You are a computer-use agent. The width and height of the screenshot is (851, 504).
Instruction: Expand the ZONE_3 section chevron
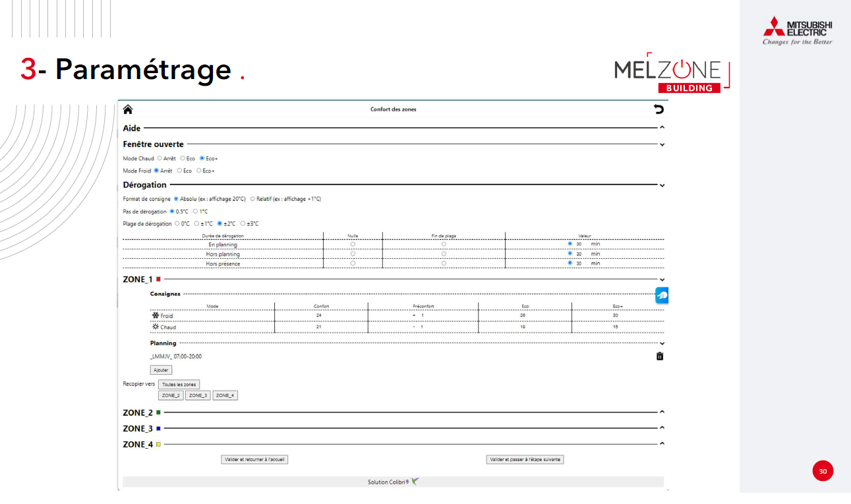pyautogui.click(x=662, y=428)
